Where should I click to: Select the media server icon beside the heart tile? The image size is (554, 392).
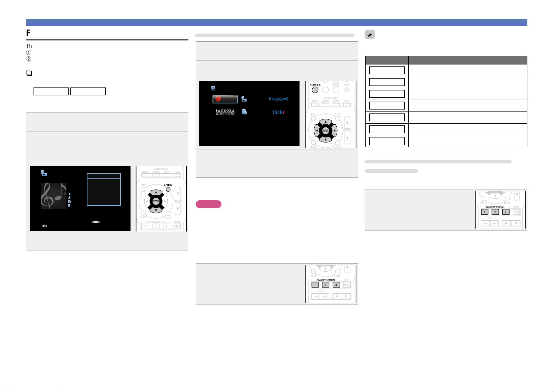[x=244, y=99]
